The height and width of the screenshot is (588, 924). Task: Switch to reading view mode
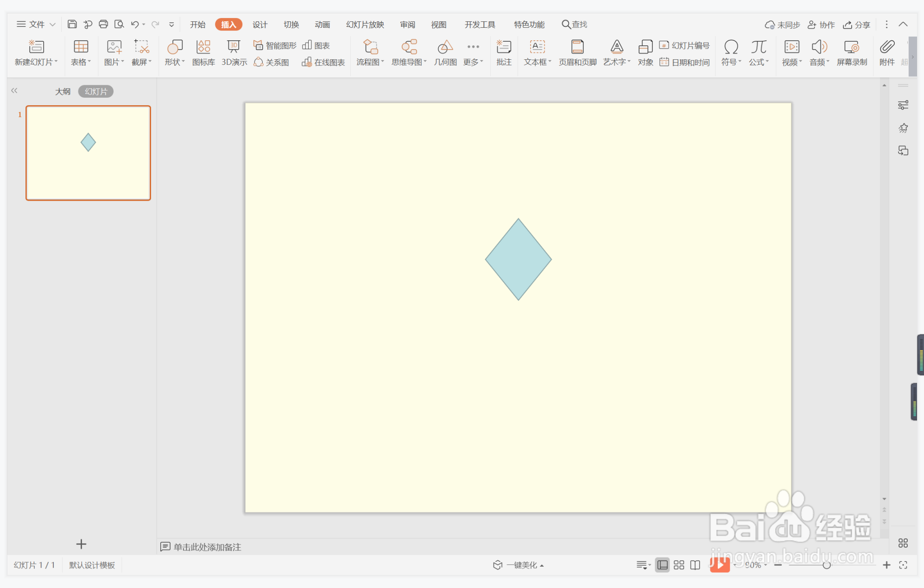695,565
